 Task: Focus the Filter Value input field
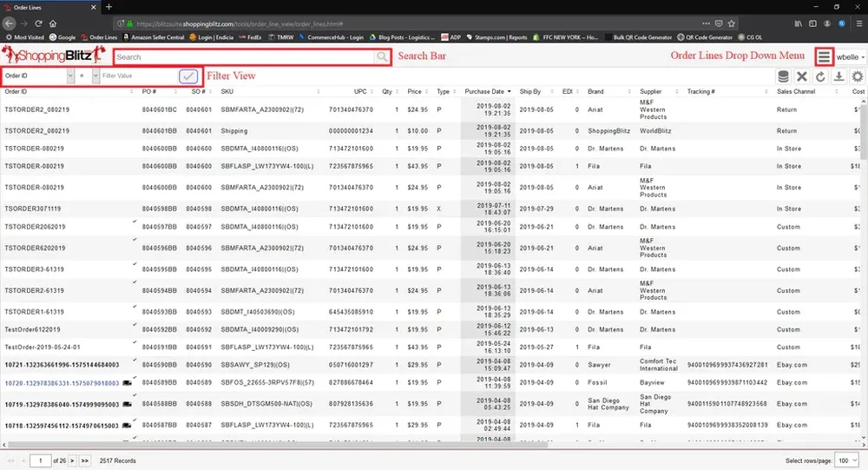[x=138, y=76]
